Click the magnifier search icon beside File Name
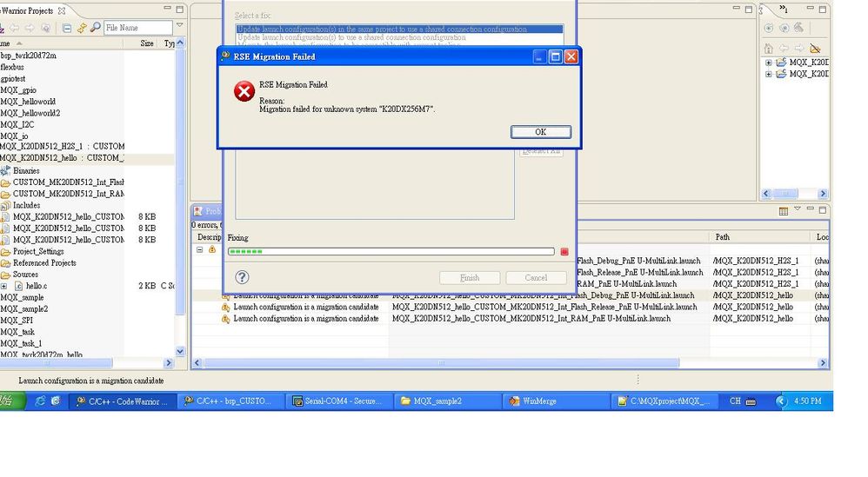The height and width of the screenshot is (477, 868). pos(95,27)
